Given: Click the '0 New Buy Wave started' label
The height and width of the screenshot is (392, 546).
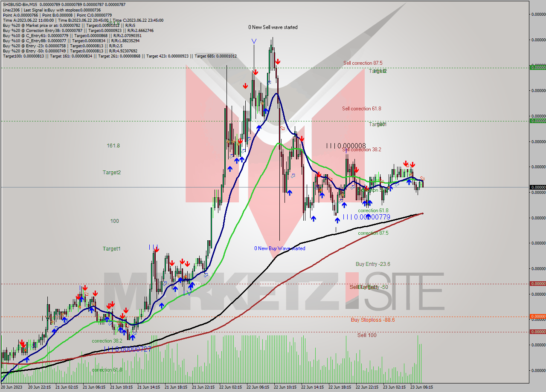Looking at the screenshot, I should (x=280, y=248).
